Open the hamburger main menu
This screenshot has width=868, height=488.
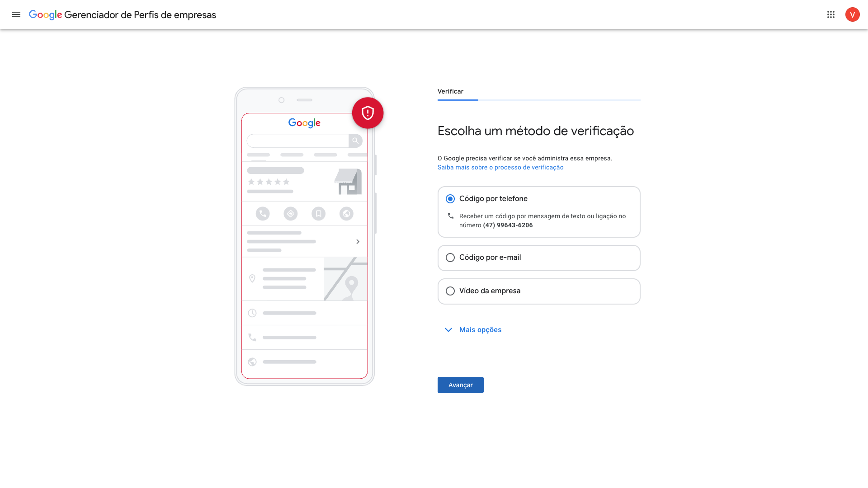click(x=16, y=14)
